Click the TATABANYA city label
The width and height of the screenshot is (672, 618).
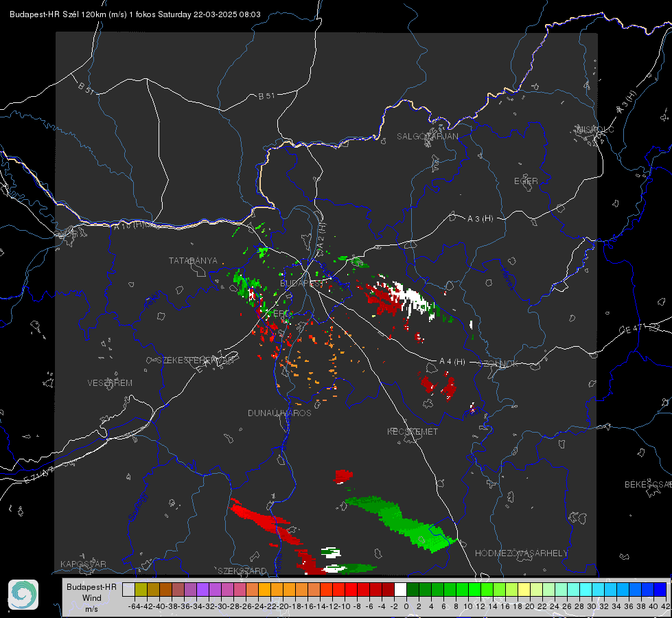[x=193, y=261]
